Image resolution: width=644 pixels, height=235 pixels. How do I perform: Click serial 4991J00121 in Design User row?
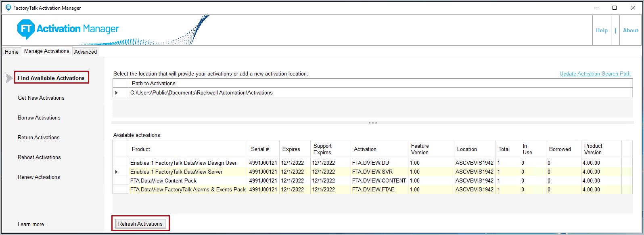coord(263,163)
